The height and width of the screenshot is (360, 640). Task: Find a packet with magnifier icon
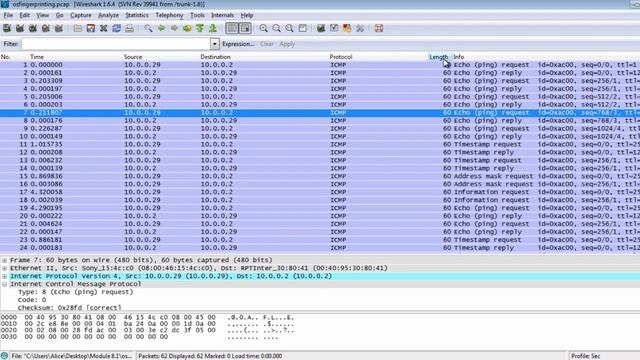click(x=148, y=28)
